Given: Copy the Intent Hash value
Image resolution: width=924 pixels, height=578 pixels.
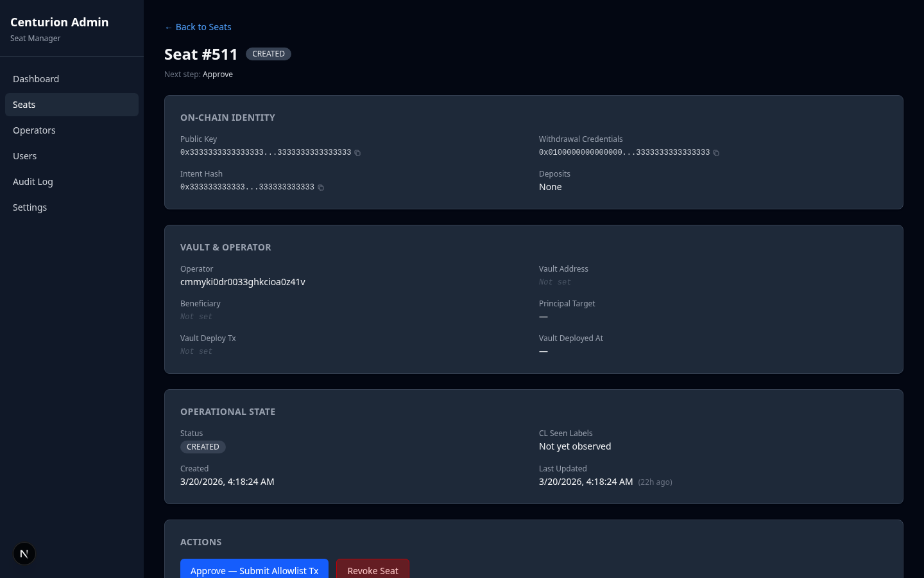Looking at the screenshot, I should coord(321,188).
